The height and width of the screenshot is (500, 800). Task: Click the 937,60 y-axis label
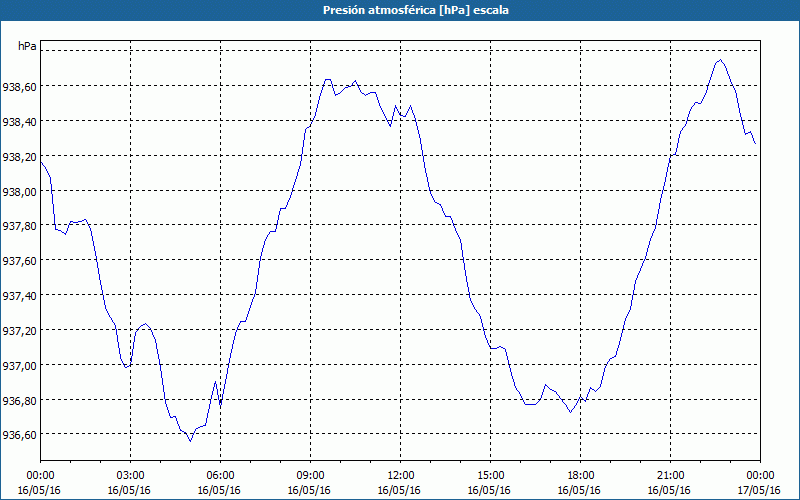[19, 261]
